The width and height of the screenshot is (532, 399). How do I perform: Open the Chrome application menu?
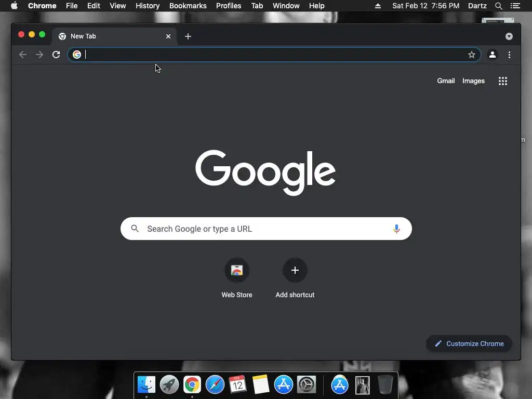(42, 6)
